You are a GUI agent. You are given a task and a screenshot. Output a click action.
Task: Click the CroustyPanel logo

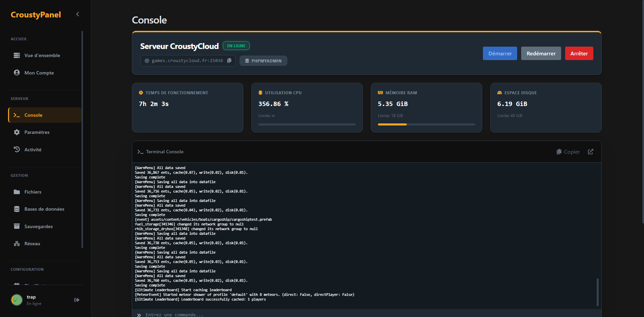click(36, 15)
